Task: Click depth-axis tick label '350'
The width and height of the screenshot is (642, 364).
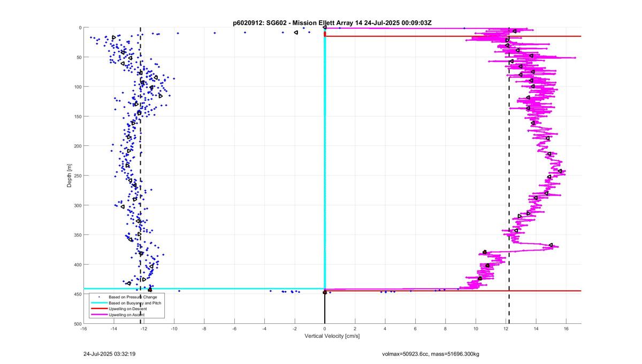Action: (x=77, y=235)
